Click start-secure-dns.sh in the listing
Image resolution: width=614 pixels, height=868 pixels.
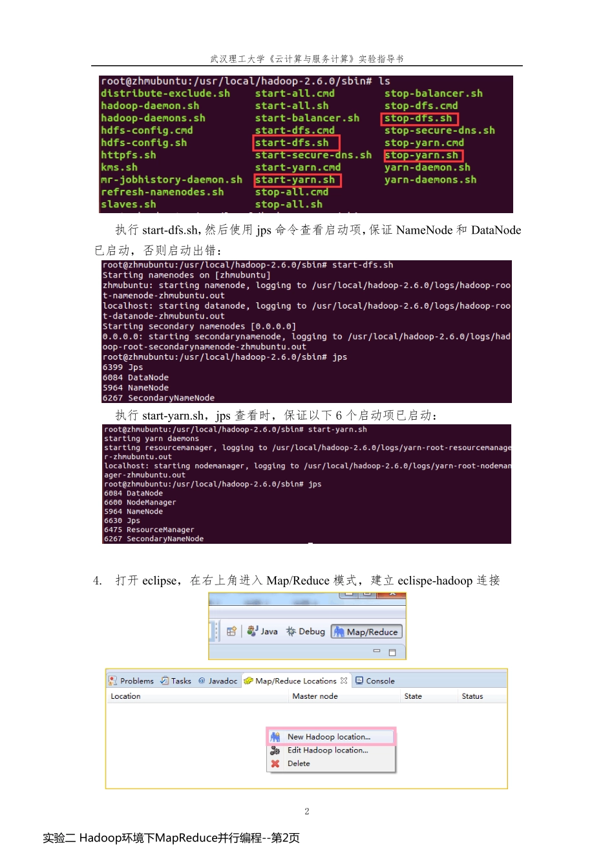pos(313,155)
